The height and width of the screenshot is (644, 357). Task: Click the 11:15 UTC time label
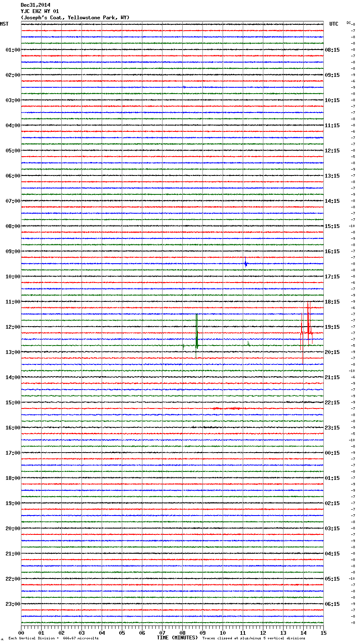pos(332,126)
